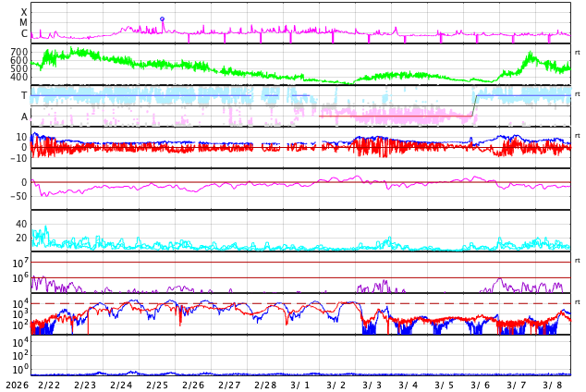
Task: Select the 2/28 date label
Action: [x=265, y=385]
